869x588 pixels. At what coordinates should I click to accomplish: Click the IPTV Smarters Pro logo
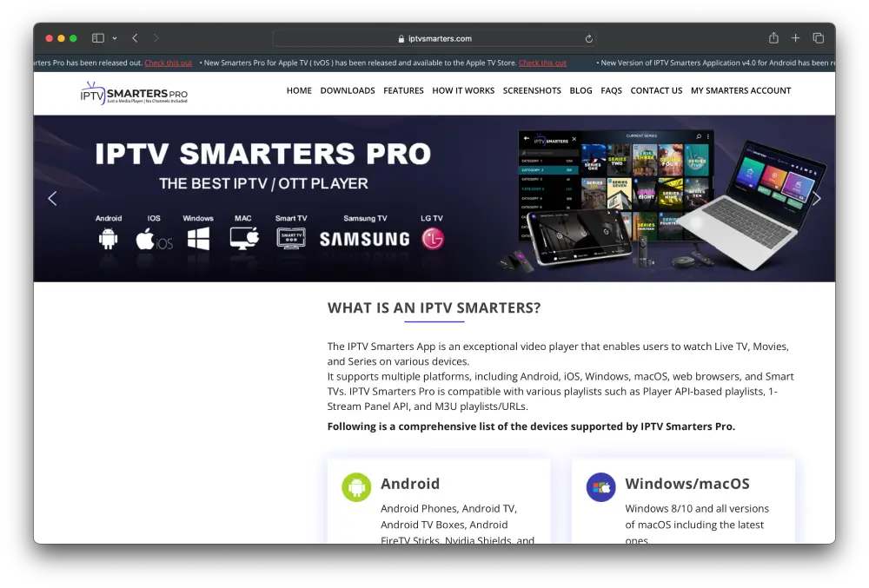click(x=134, y=93)
